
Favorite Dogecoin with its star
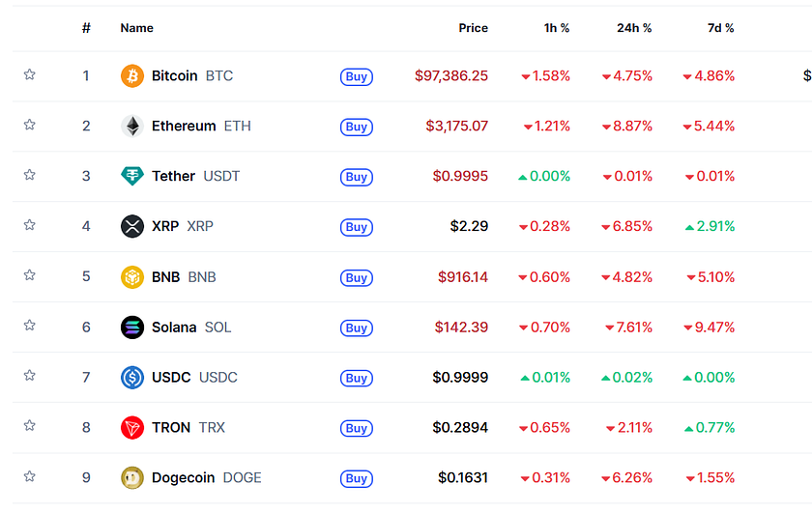point(30,477)
